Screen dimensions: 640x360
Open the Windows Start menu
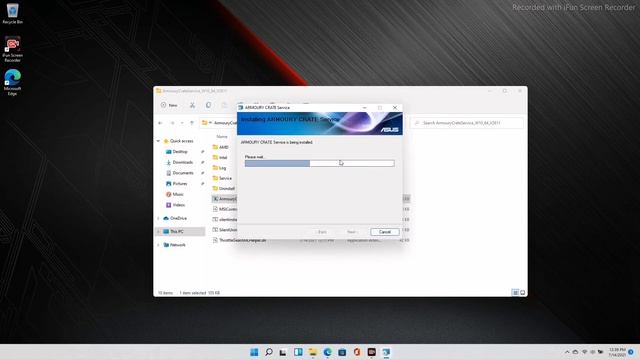pos(254,352)
